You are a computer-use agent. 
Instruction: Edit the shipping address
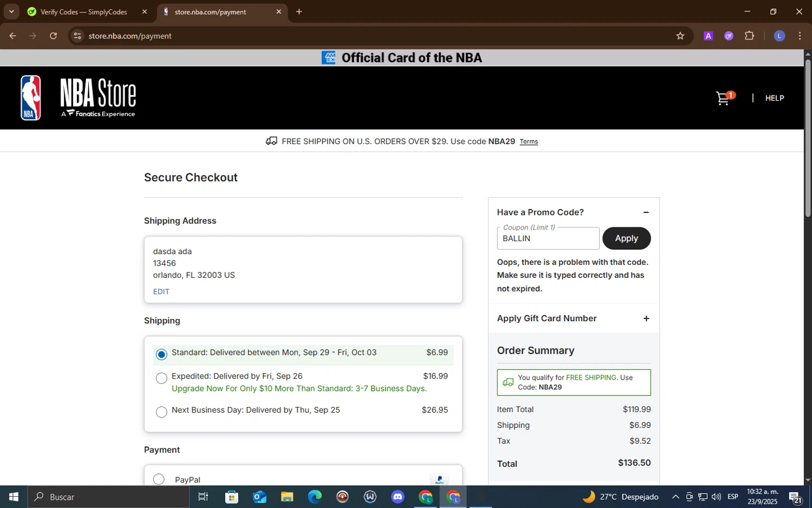(161, 291)
